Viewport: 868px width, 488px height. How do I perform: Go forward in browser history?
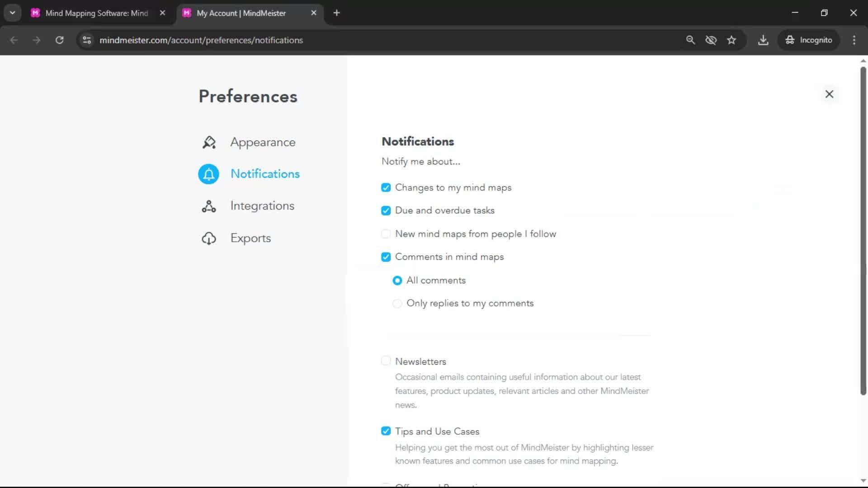pos(37,40)
